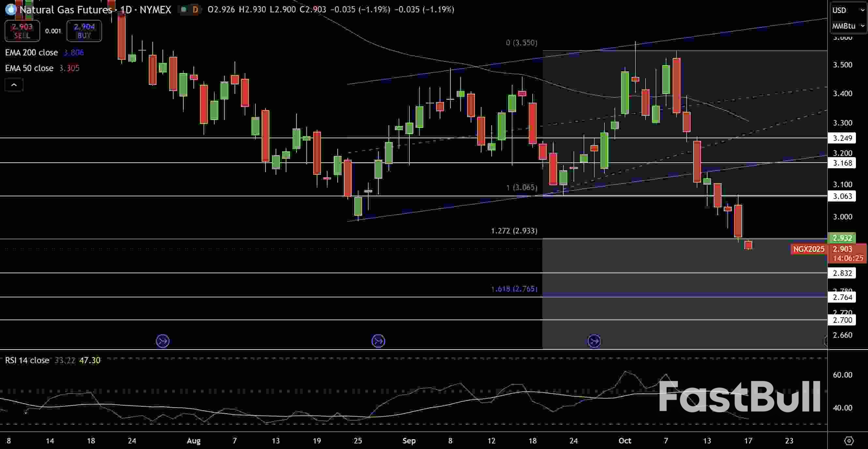Click the orange D data-delay indicator
This screenshot has height=449, width=868.
click(195, 9)
